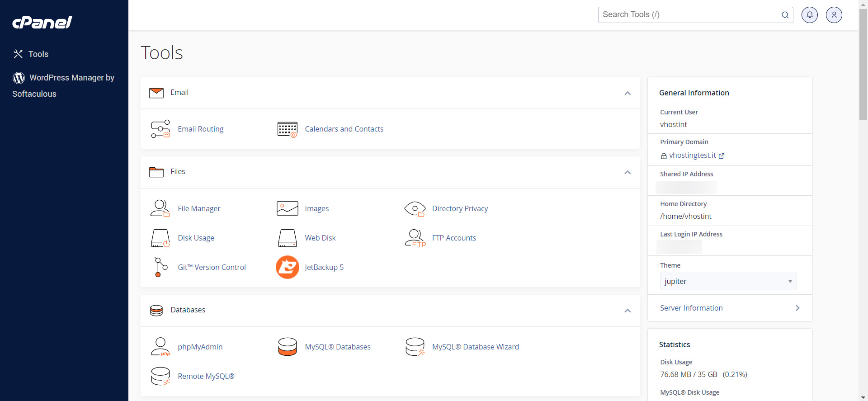Image resolution: width=868 pixels, height=401 pixels.
Task: Click the page vertical scrollbar thumb
Action: click(863, 64)
